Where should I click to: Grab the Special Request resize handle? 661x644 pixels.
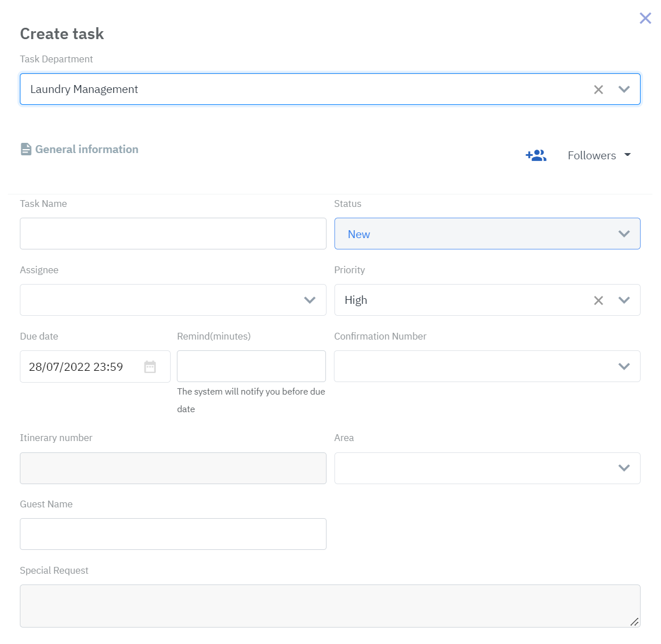pyautogui.click(x=634, y=622)
